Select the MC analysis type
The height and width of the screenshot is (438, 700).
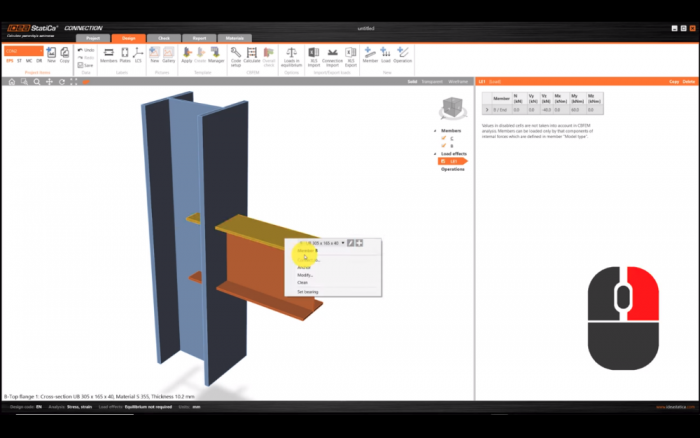tap(29, 61)
